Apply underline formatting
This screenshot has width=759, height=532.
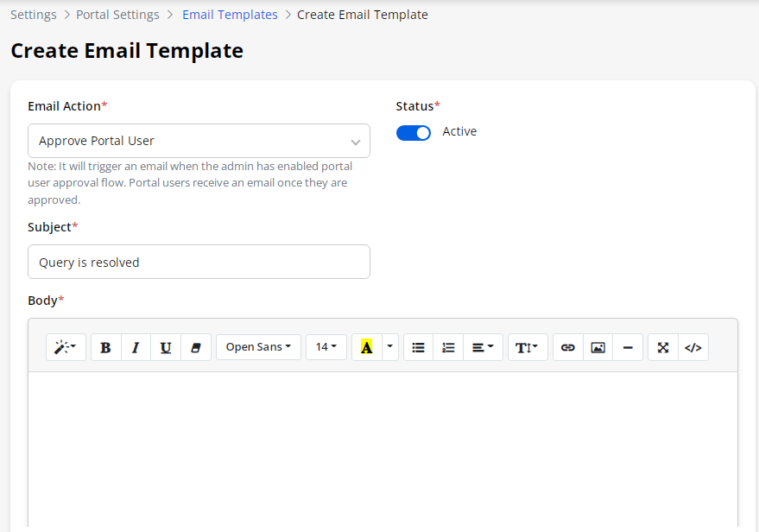point(166,347)
